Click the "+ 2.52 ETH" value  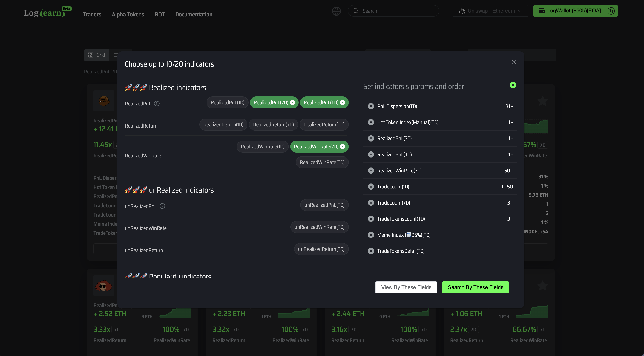[110, 314]
